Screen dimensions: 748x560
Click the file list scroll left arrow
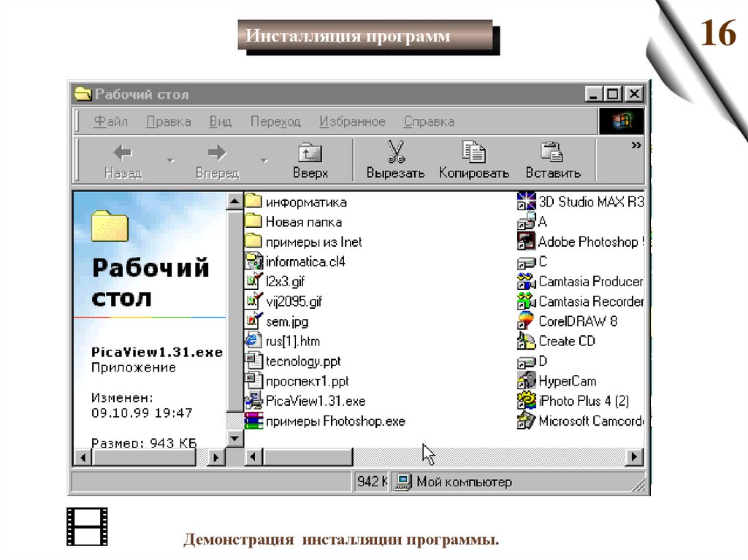click(x=253, y=457)
